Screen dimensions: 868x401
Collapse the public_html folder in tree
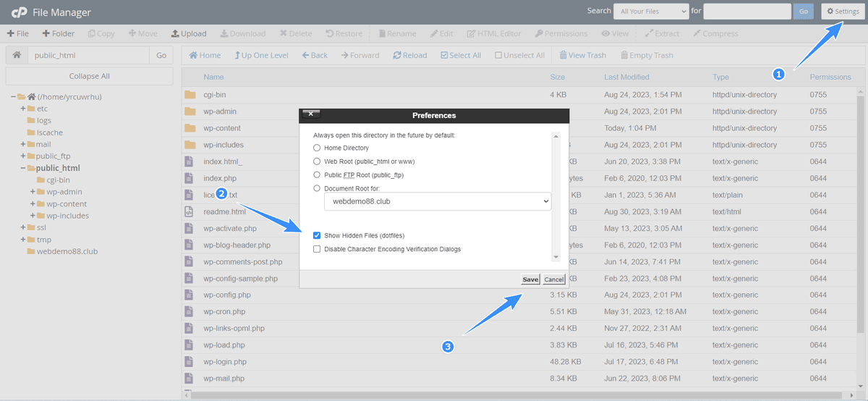coord(23,168)
